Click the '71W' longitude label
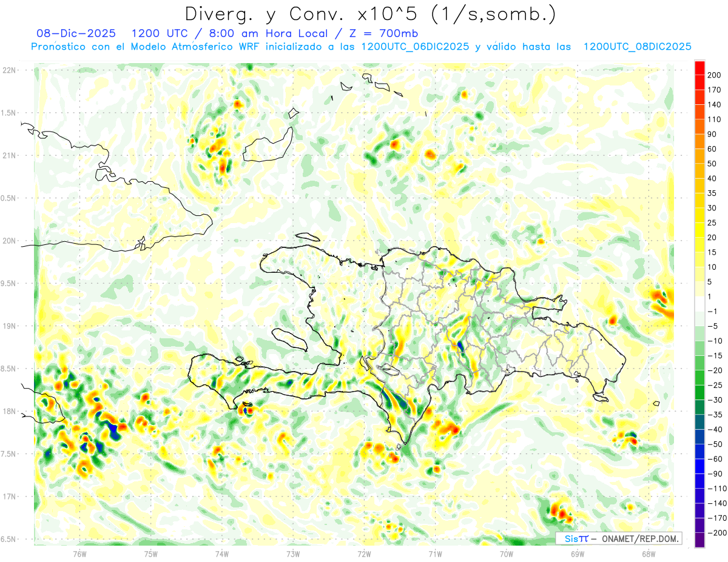 [x=435, y=554]
